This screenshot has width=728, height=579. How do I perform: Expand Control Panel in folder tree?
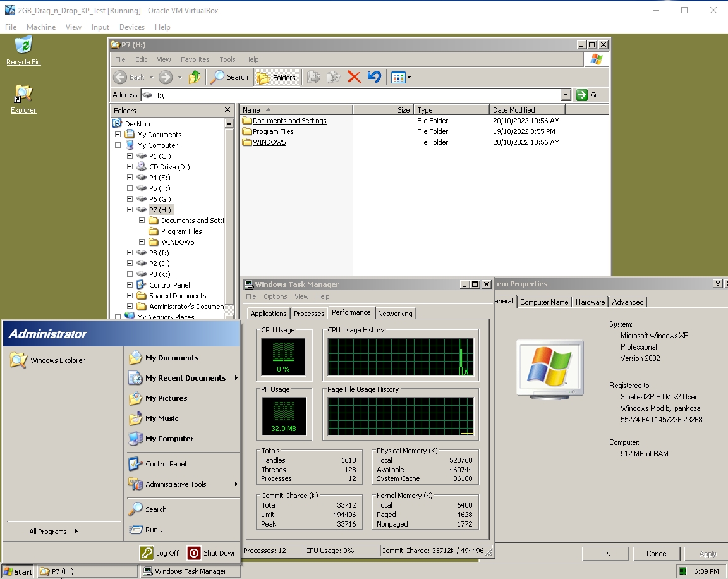pos(130,284)
